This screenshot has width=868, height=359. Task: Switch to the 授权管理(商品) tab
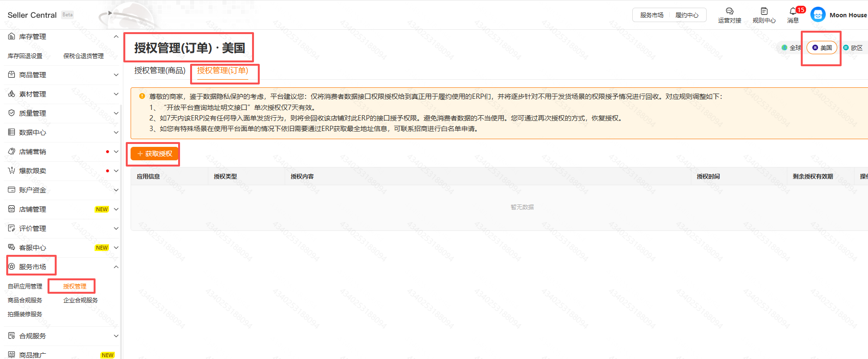click(x=159, y=71)
